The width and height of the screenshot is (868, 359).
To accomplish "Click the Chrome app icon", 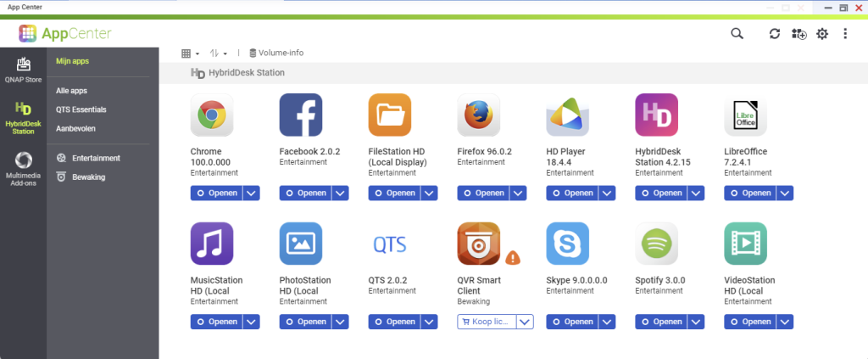I will (x=212, y=115).
